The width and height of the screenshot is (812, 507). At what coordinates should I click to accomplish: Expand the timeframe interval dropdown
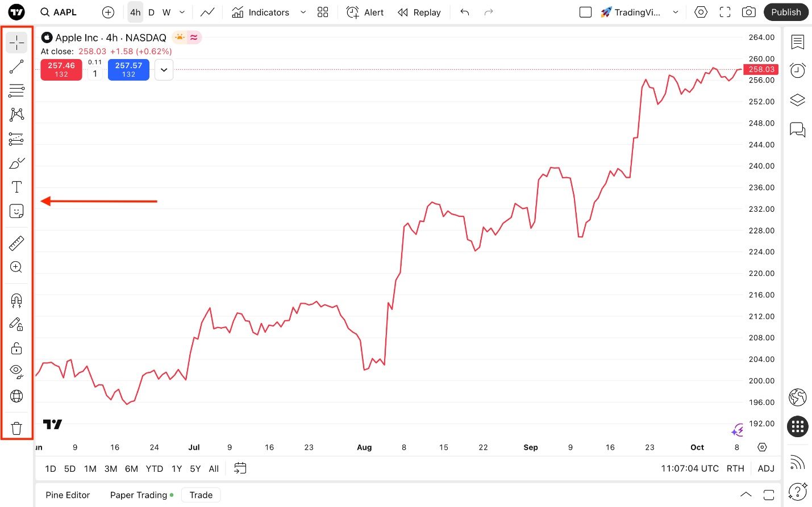(x=182, y=12)
